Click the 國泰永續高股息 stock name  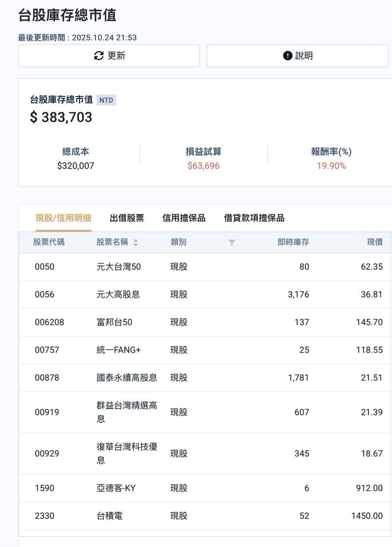pos(127,378)
